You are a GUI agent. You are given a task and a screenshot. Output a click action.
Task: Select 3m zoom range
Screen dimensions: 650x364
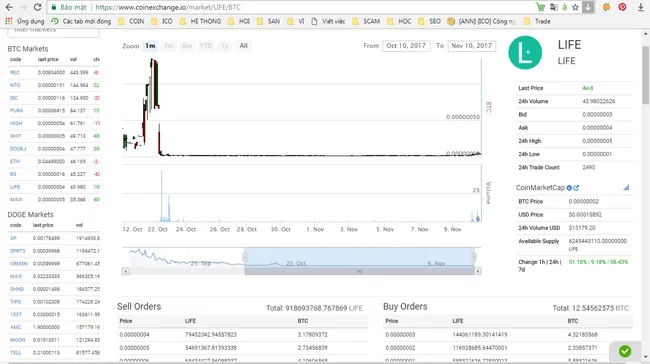(x=169, y=46)
